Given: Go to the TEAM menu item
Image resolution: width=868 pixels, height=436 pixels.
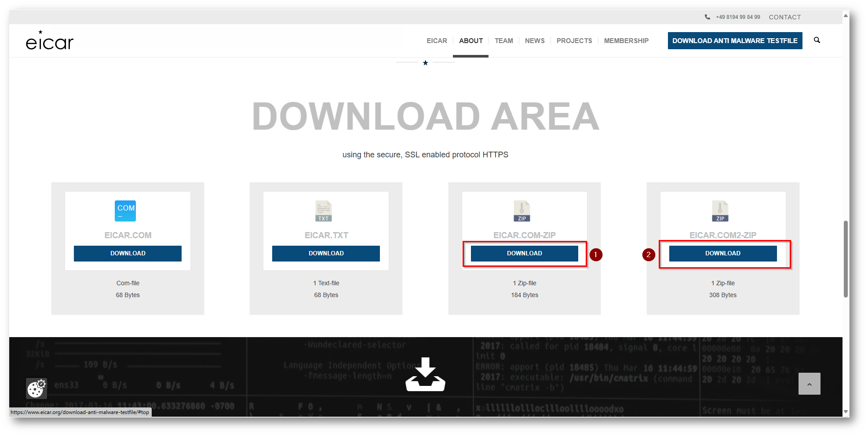Looking at the screenshot, I should pos(504,41).
